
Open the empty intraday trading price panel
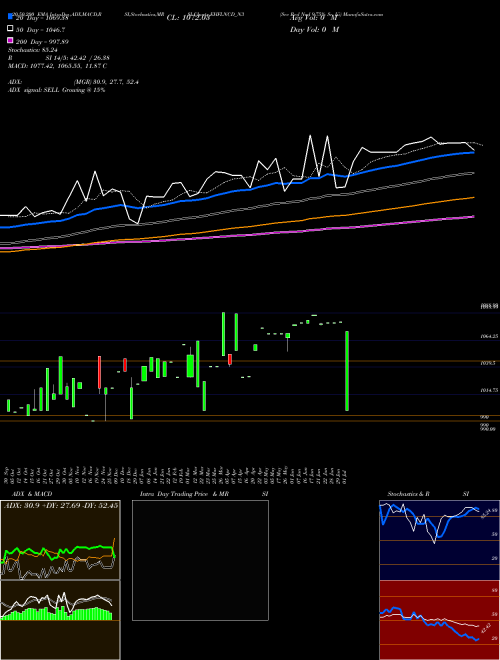click(200, 560)
